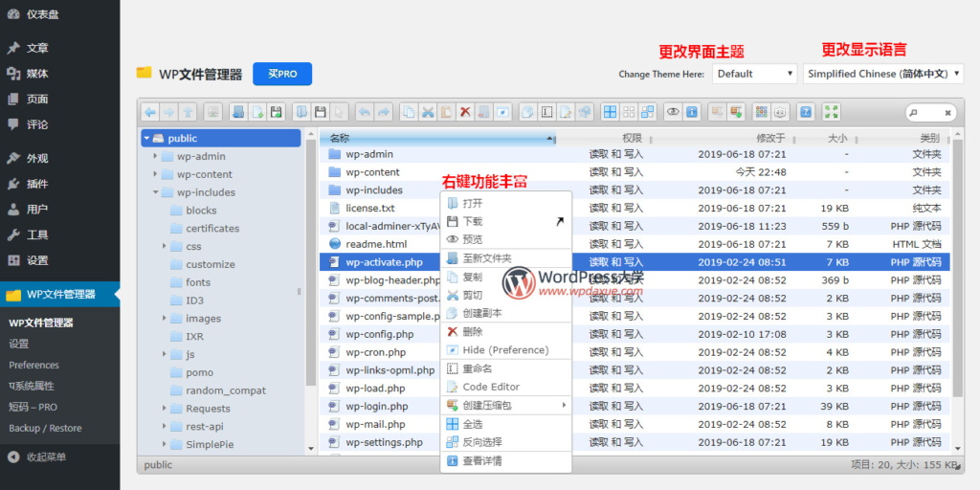The height and width of the screenshot is (490, 980).
Task: Create a new folder via toolbar
Action: tap(237, 112)
